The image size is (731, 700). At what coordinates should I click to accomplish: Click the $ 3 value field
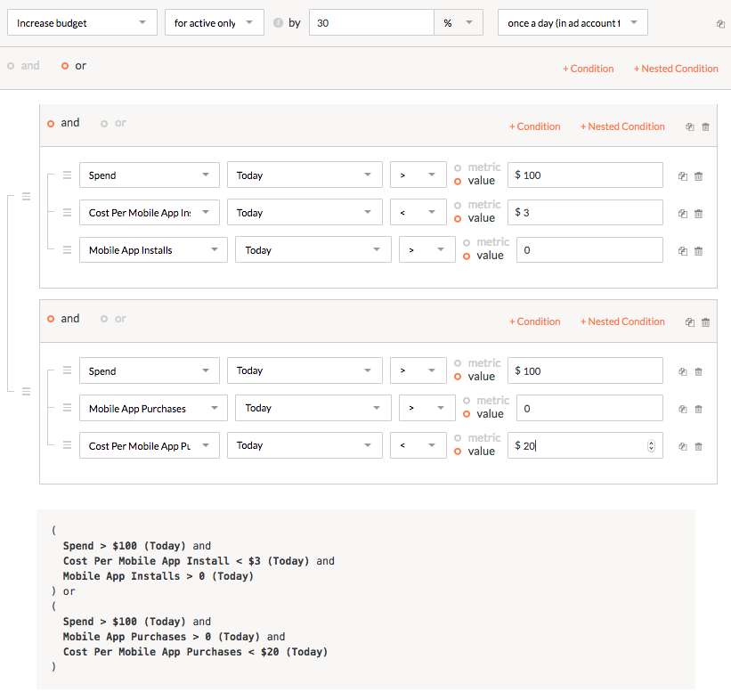[585, 212]
